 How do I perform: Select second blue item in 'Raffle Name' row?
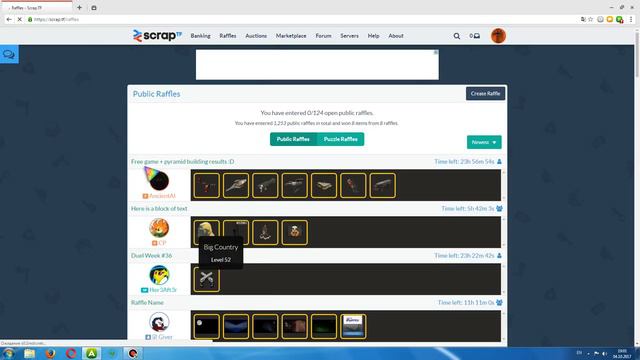tap(236, 326)
